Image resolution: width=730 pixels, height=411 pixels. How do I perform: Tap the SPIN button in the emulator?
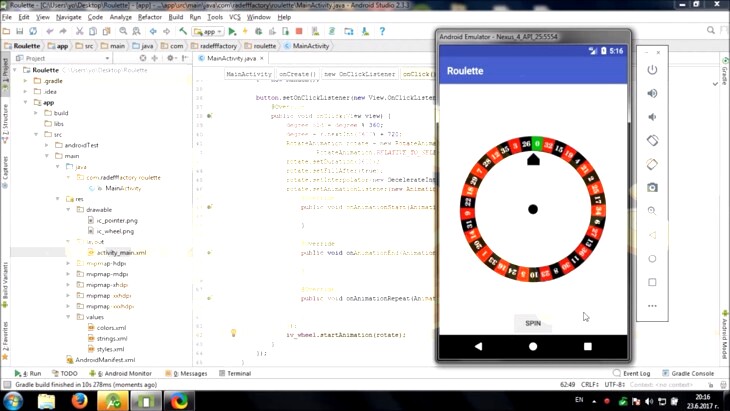pyautogui.click(x=533, y=323)
